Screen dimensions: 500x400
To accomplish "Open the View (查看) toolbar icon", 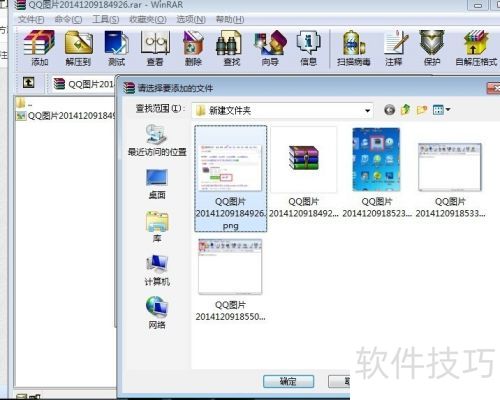I will coord(155,48).
